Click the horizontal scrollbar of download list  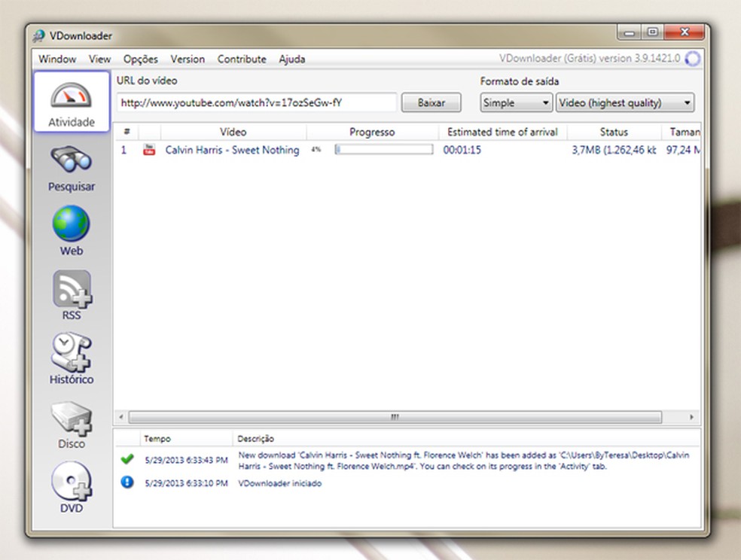395,417
